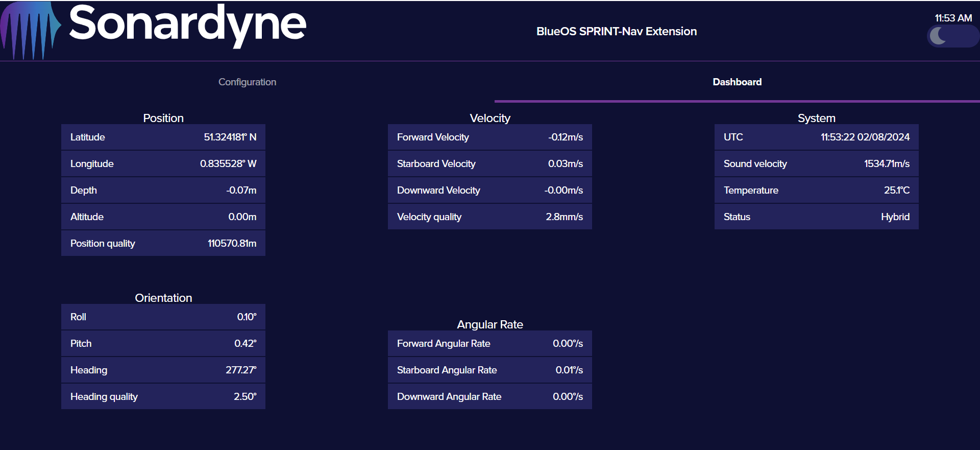Click the Sonardyne brand name text
980x450 pixels.
pyautogui.click(x=187, y=25)
